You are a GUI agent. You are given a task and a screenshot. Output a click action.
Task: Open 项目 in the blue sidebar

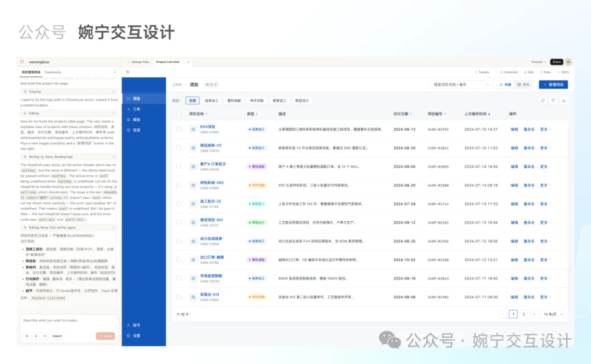point(143,98)
